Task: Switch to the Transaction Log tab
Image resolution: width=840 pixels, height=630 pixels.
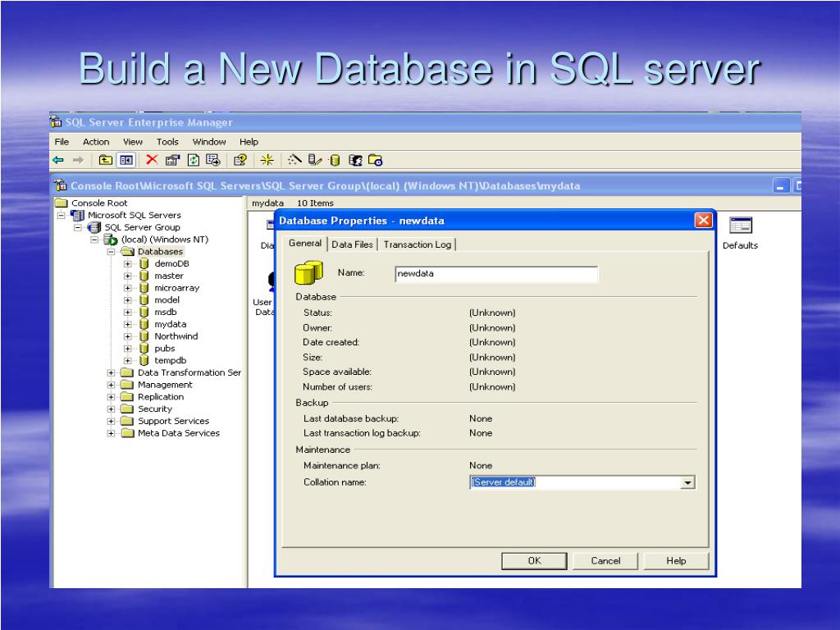Action: click(418, 244)
